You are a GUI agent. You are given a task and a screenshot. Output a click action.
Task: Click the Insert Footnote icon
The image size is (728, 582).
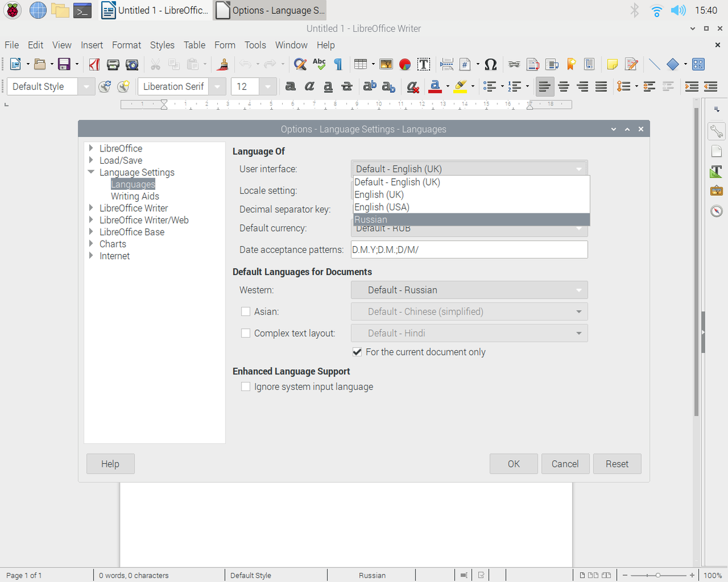pos(533,64)
